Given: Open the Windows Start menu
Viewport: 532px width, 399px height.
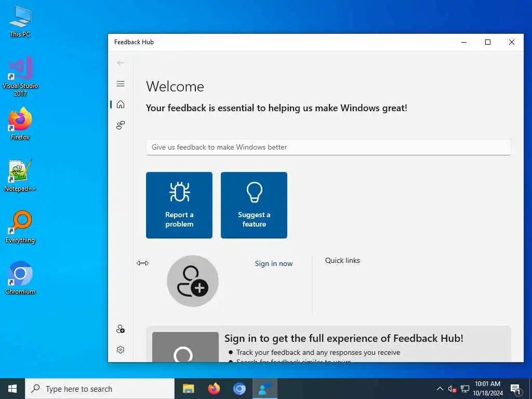Looking at the screenshot, I should [x=12, y=389].
